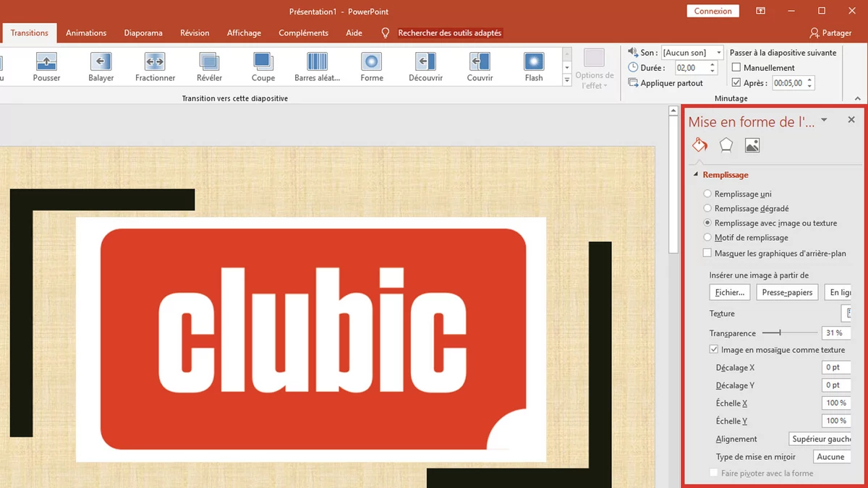Collapse the Remplissage section
Image resolution: width=868 pixels, height=488 pixels.
696,175
